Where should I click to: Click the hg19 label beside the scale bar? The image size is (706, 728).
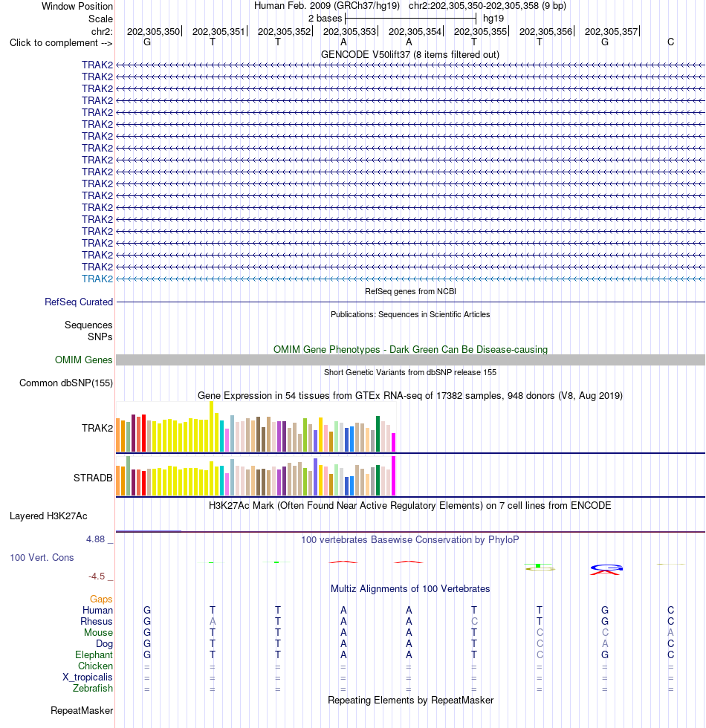click(x=493, y=19)
